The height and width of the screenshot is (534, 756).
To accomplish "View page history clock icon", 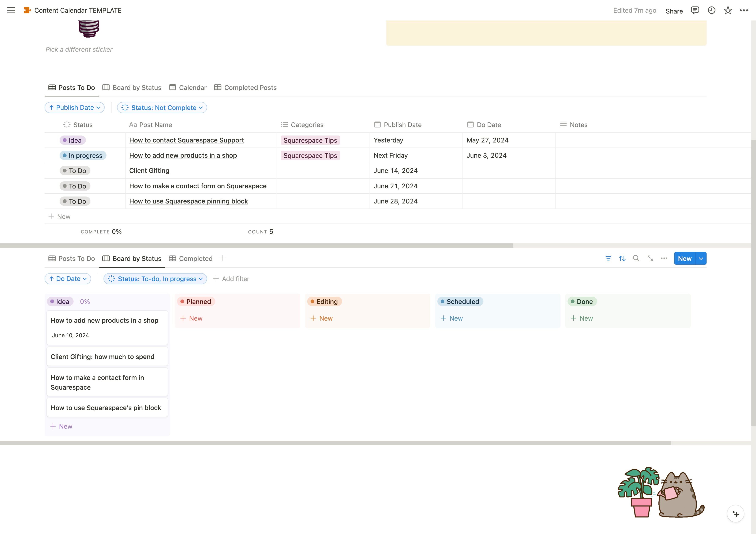I will coord(711,10).
